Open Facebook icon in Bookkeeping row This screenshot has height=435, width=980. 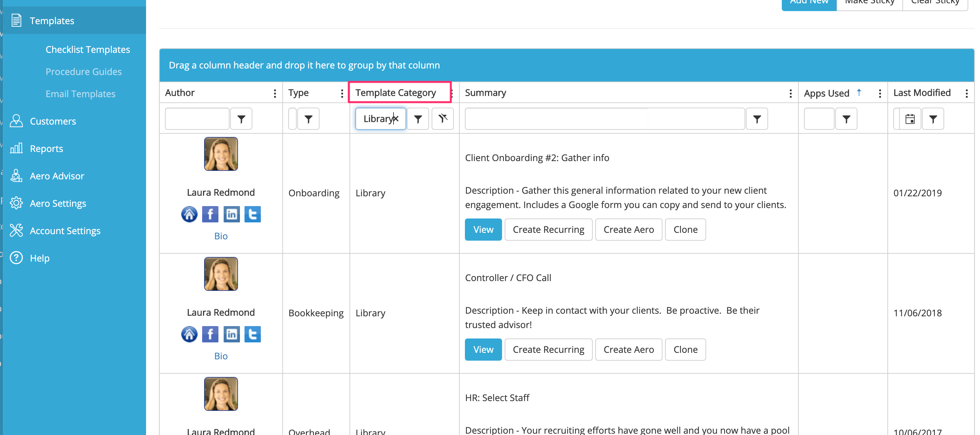click(210, 334)
